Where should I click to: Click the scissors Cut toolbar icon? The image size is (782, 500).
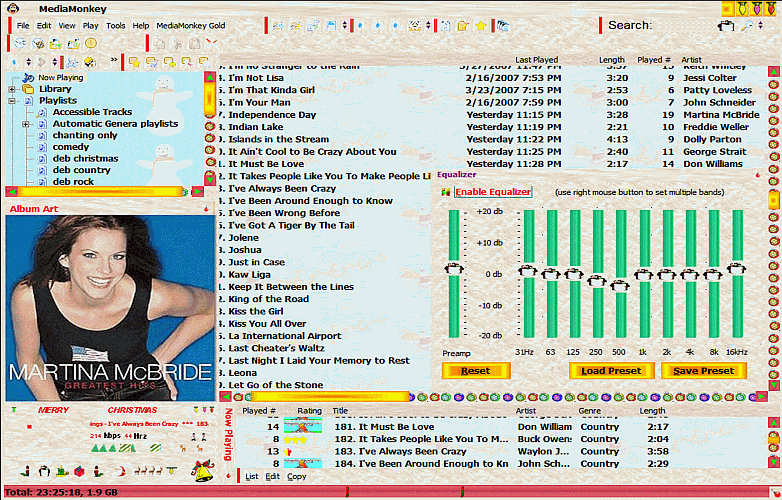click(x=177, y=44)
